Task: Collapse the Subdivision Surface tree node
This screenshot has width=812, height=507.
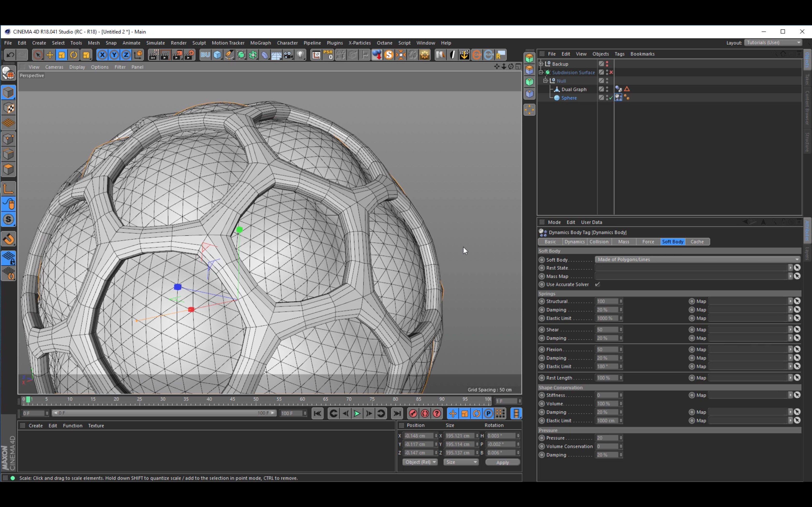Action: click(541, 72)
